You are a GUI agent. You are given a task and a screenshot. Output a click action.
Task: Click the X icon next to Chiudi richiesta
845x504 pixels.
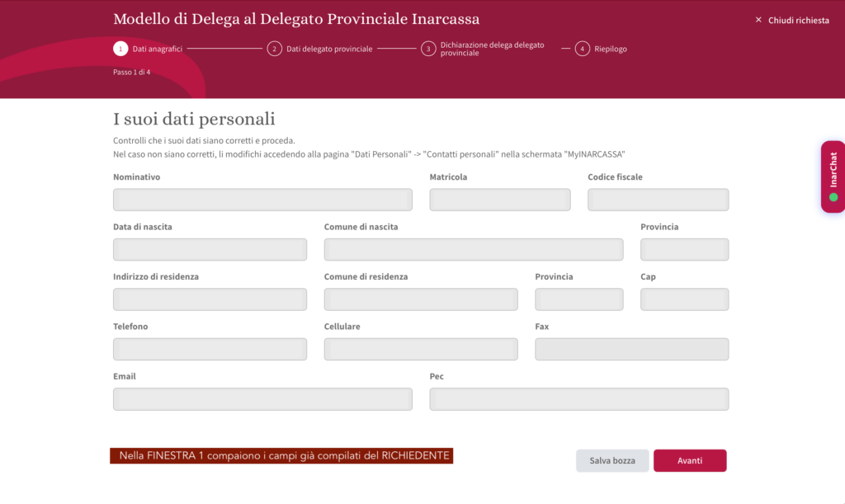tap(758, 20)
